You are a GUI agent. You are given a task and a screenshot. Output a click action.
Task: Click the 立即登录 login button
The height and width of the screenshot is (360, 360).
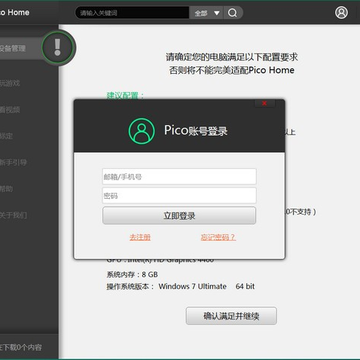pos(179,216)
